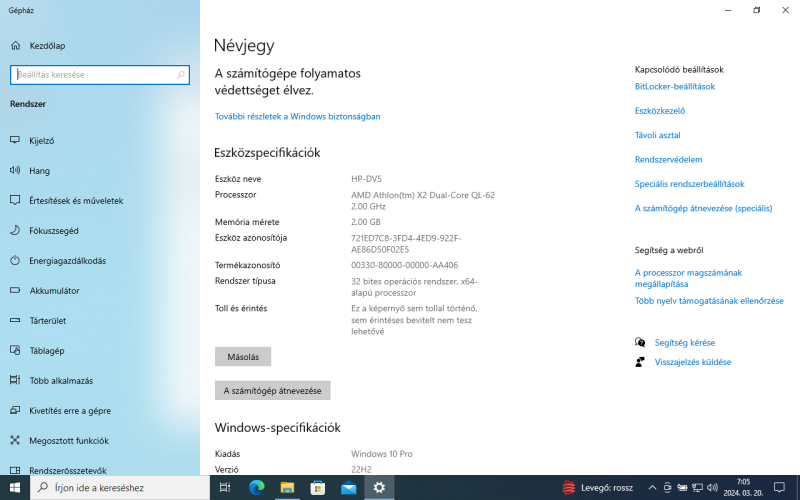Click the Eszközspecifikációk heading

(267, 153)
